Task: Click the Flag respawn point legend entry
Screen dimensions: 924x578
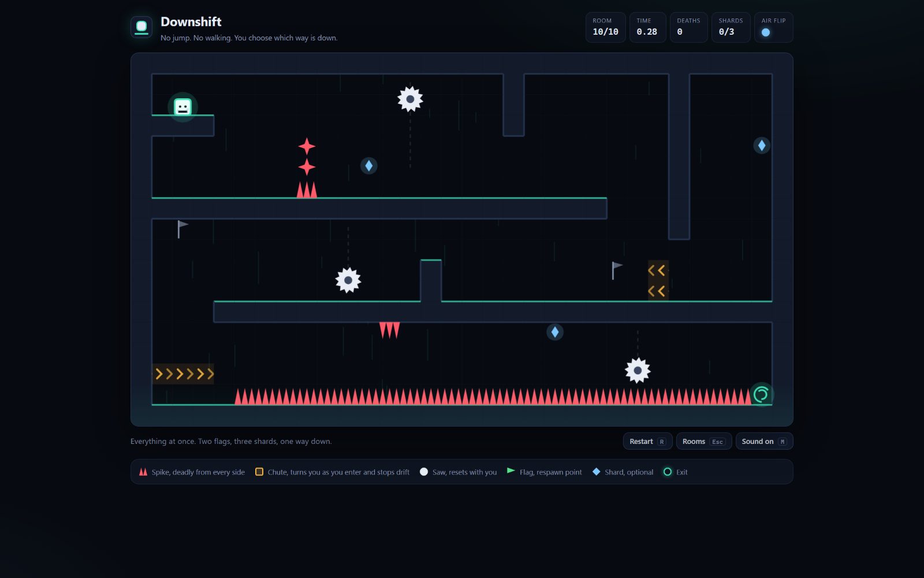Action: (x=544, y=472)
